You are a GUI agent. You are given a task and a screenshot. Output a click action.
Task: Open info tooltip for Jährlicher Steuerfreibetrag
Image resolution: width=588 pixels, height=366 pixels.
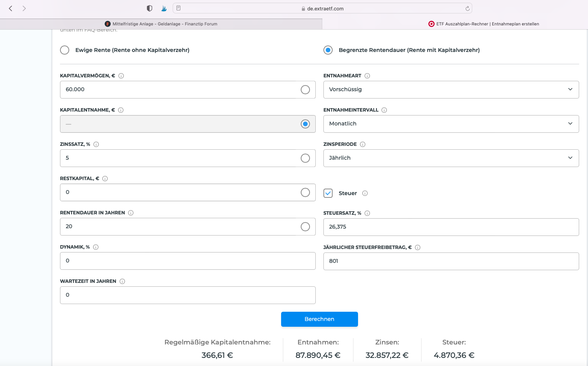coord(418,247)
